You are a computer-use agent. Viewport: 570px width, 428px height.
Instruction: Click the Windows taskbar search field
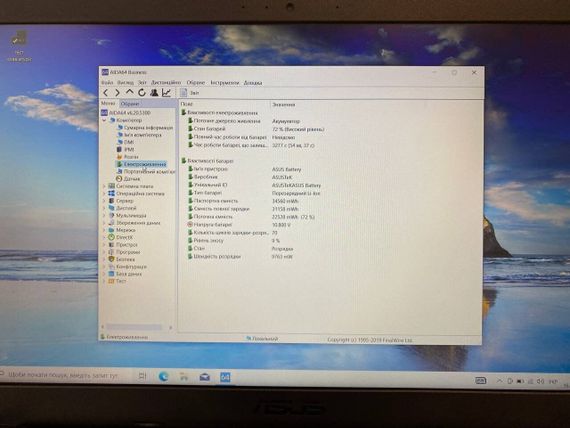click(62, 375)
